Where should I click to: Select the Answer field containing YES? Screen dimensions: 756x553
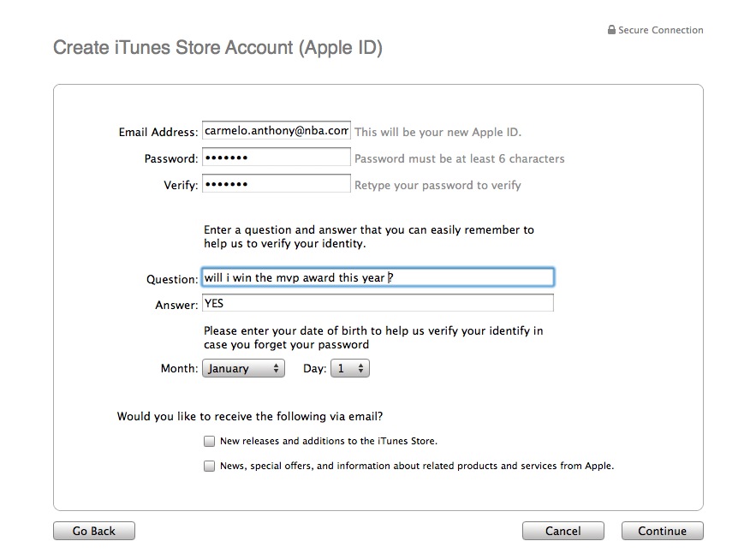point(378,304)
